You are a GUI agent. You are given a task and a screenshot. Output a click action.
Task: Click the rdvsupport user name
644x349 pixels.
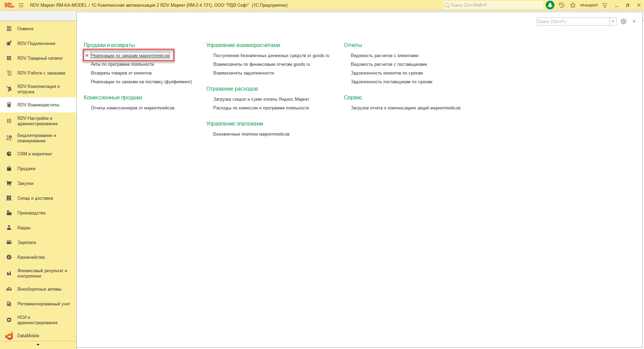click(x=589, y=5)
